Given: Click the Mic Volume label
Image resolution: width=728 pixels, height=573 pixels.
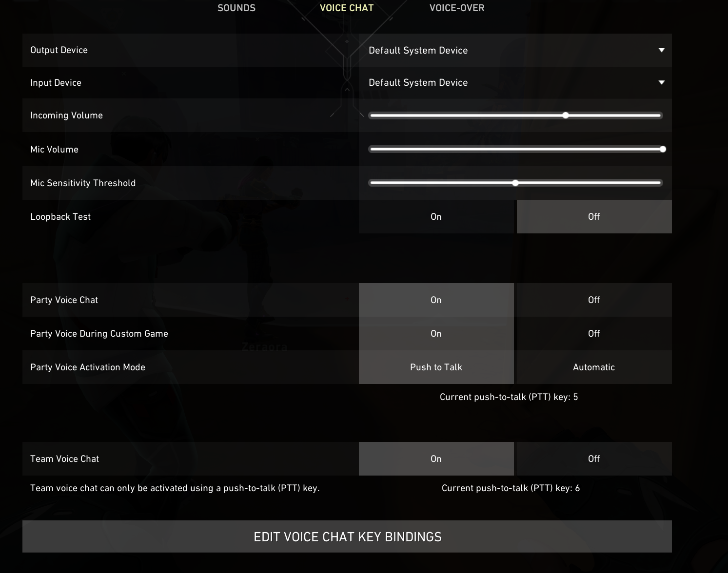Looking at the screenshot, I should click(x=54, y=150).
